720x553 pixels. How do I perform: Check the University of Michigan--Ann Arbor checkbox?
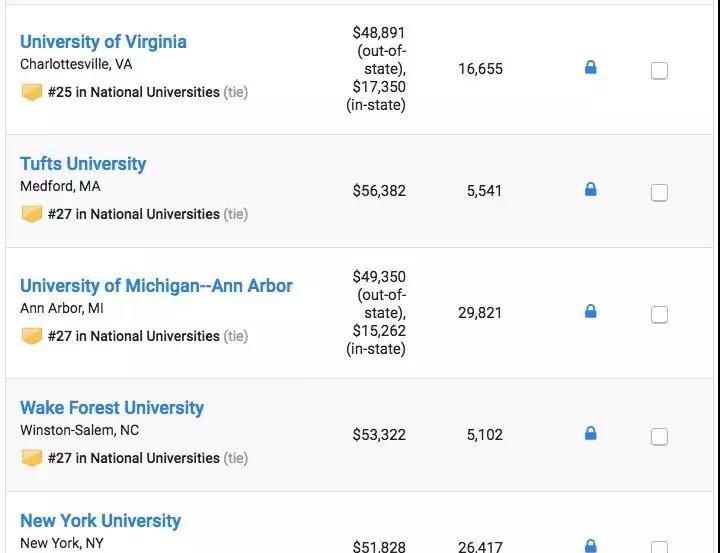tap(659, 314)
